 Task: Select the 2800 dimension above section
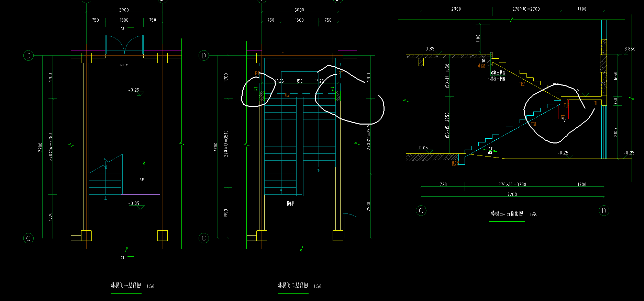click(456, 9)
